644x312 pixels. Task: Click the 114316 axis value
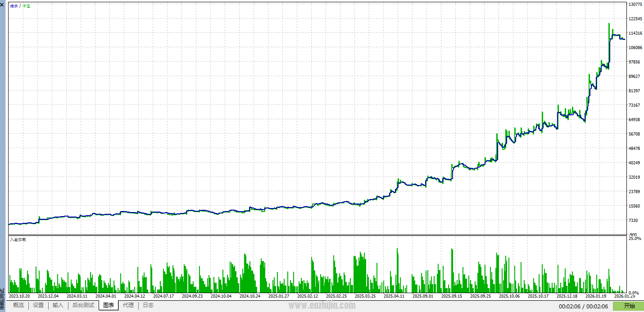[635, 33]
